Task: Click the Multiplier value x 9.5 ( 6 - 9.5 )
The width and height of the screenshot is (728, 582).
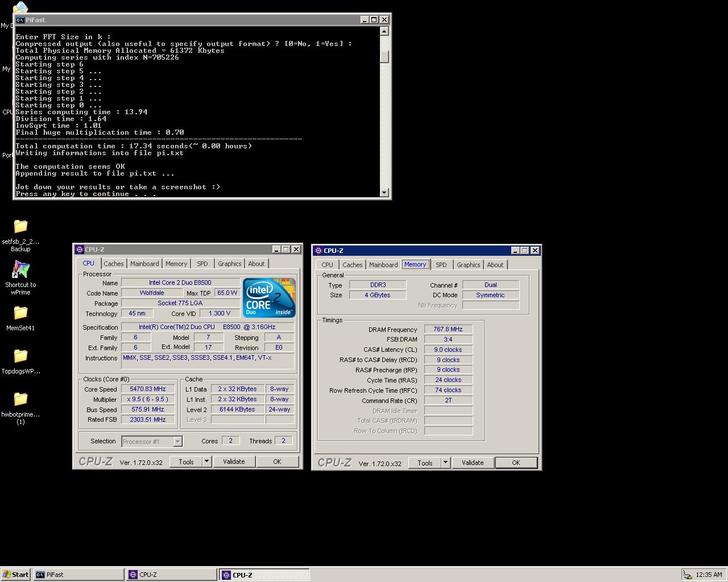Action: (x=148, y=400)
